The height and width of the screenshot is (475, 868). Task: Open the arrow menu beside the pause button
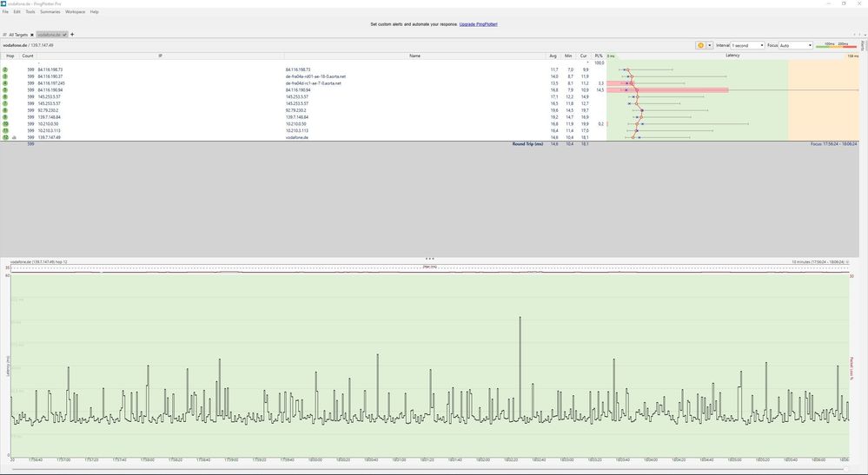coord(710,45)
